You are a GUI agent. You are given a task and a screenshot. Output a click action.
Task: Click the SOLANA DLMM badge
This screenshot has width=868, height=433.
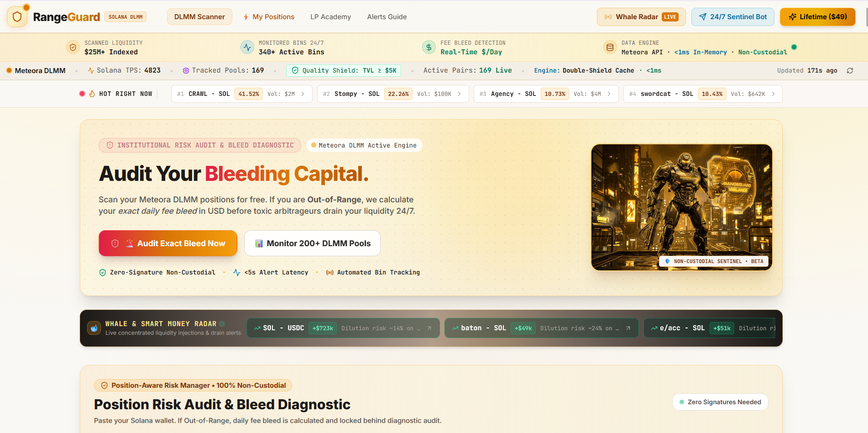[125, 17]
